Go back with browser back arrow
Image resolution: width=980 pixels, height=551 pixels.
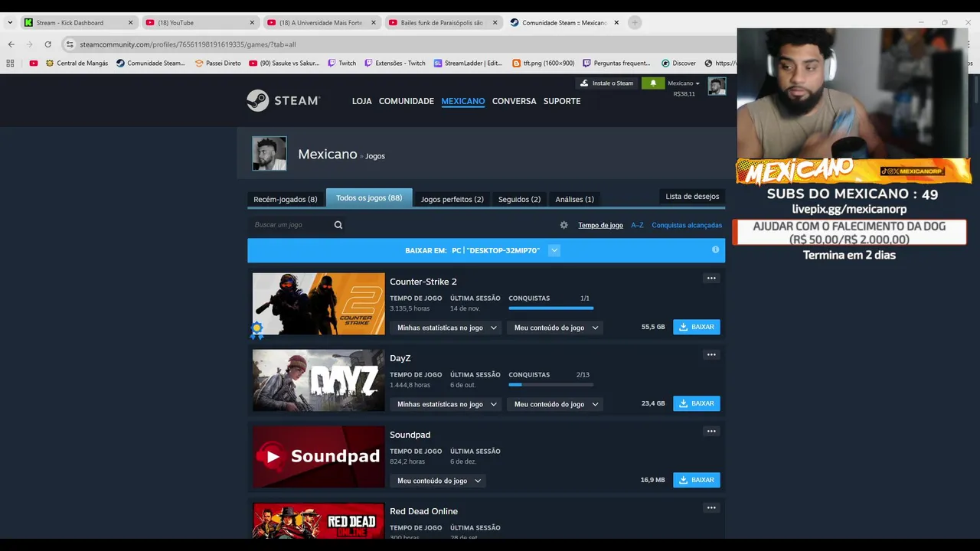point(11,44)
